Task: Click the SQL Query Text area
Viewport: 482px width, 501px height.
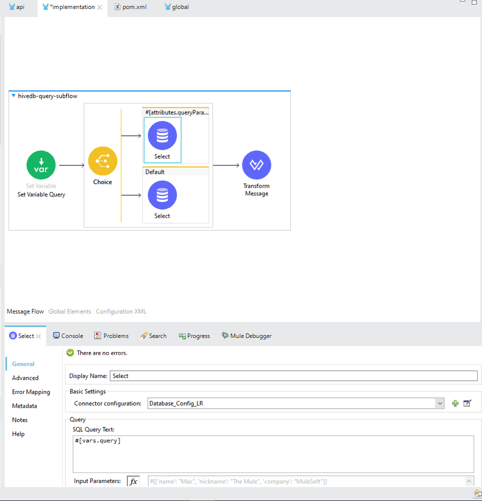Action: 273,454
